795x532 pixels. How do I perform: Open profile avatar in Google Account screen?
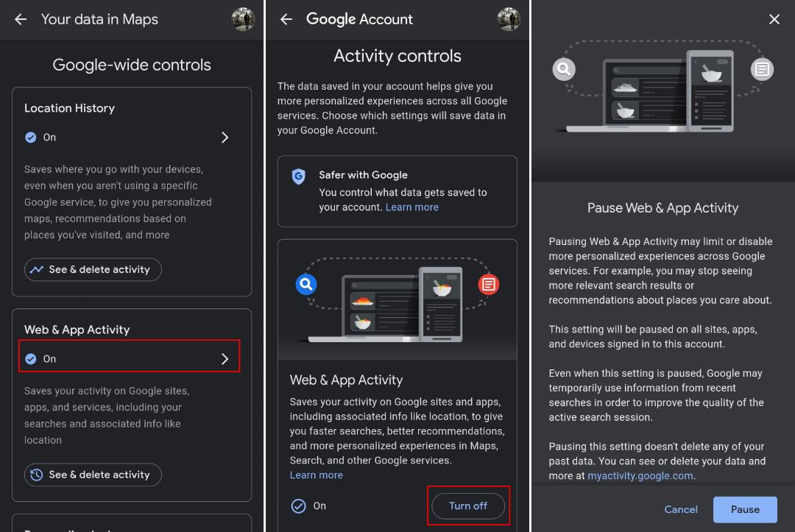click(x=509, y=19)
